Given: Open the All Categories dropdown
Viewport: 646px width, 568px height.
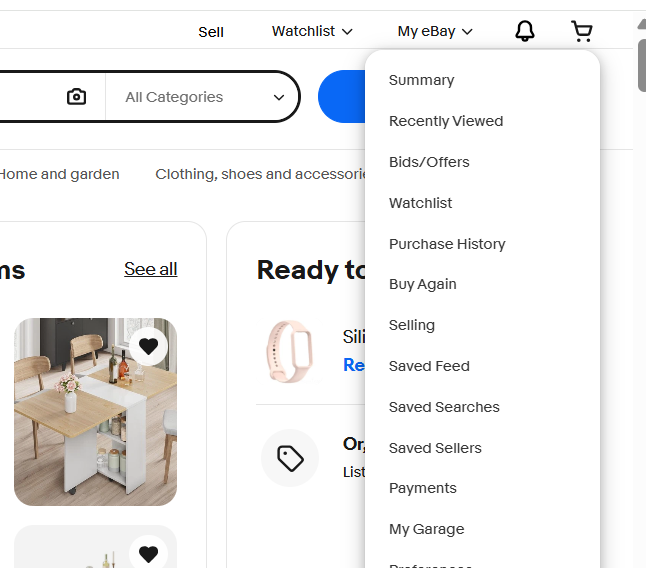Looking at the screenshot, I should pyautogui.click(x=203, y=97).
